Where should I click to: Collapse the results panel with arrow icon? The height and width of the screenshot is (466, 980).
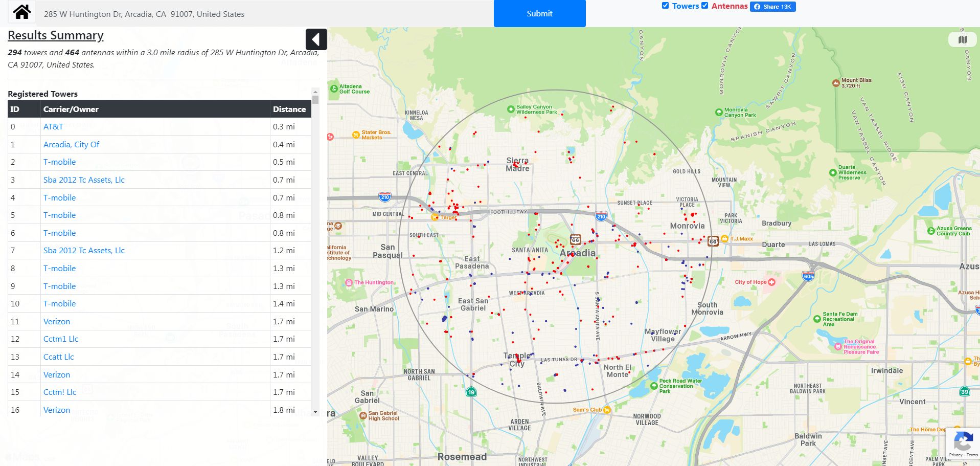[x=316, y=39]
